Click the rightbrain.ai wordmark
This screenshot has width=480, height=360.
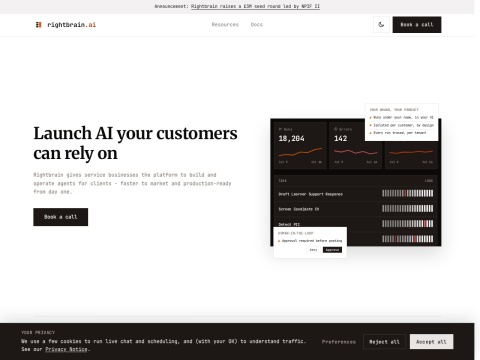point(72,25)
